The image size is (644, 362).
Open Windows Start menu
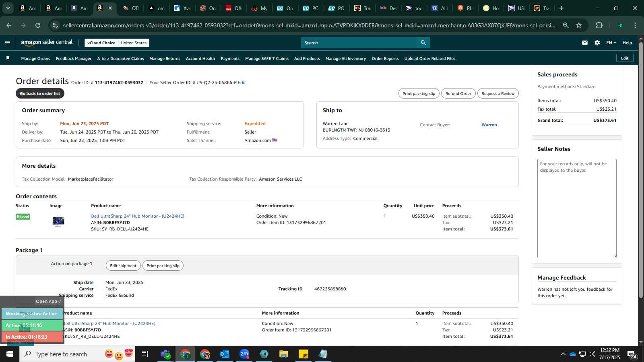click(x=10, y=354)
